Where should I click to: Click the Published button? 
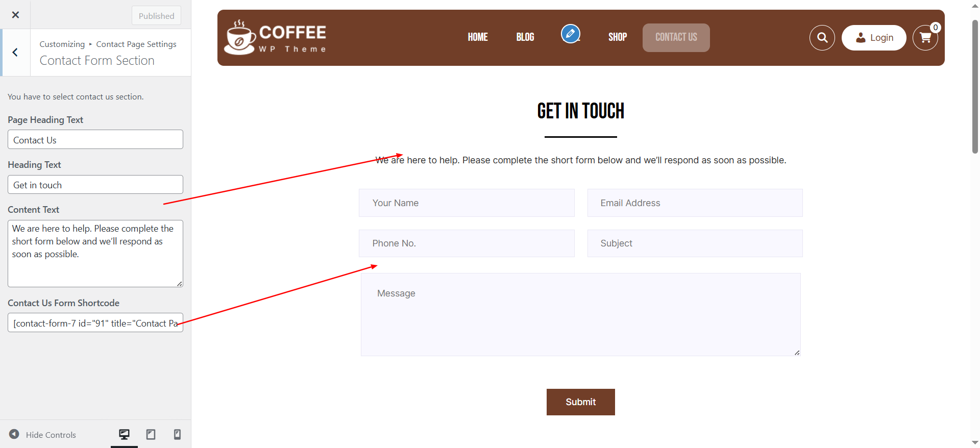(156, 16)
